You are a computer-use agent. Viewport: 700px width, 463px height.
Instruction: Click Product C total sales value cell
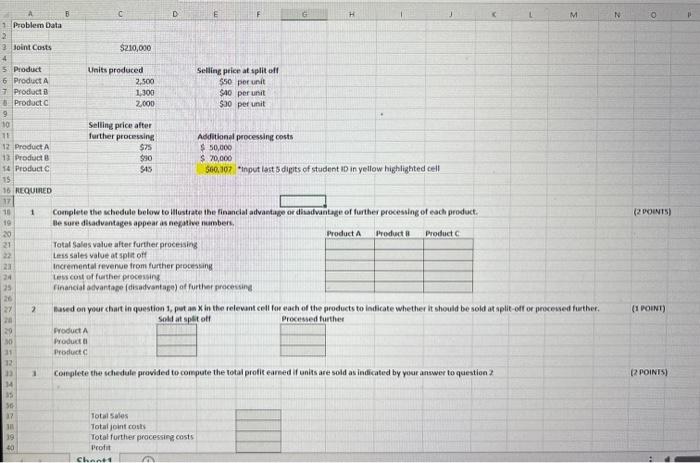point(448,244)
